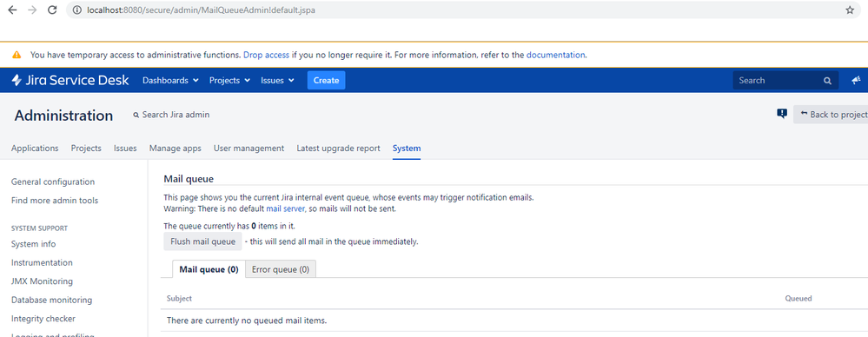This screenshot has height=337, width=868.
Task: Open Integrity checker in sidebar
Action: point(43,319)
